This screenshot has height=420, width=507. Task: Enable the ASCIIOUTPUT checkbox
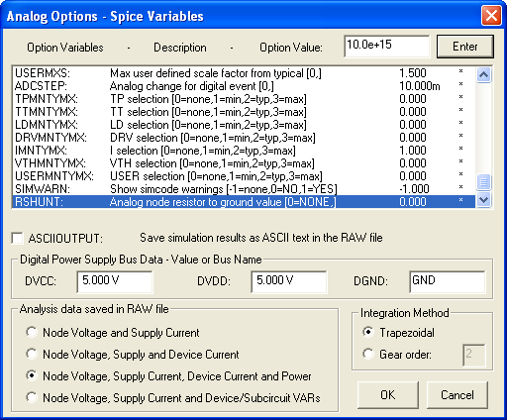tap(17, 238)
